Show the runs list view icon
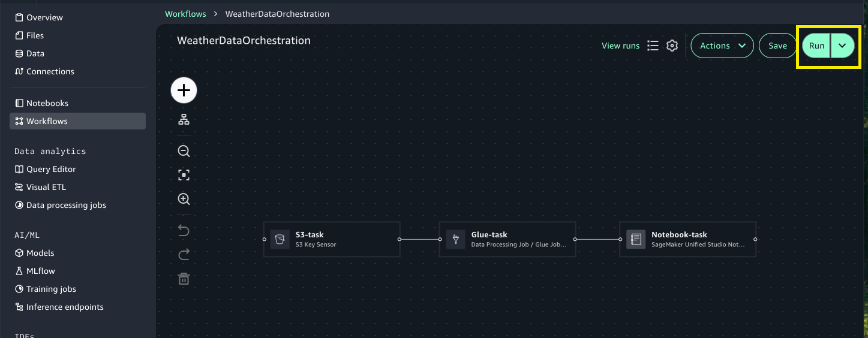Screen dimensions: 868x338 tap(653, 46)
